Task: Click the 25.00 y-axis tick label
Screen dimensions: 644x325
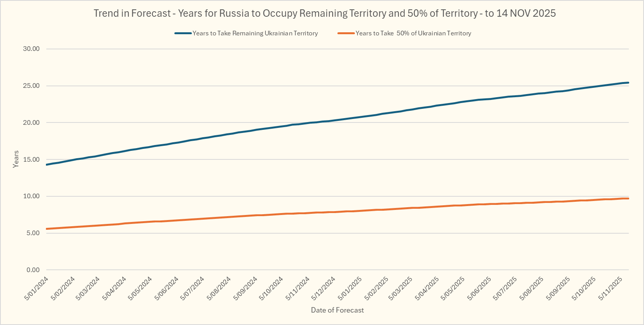Action: point(31,86)
